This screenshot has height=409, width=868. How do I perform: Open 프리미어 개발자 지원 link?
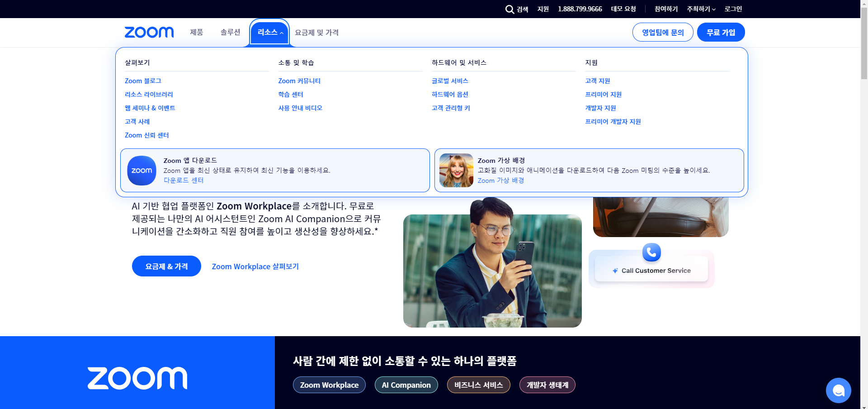(x=613, y=122)
